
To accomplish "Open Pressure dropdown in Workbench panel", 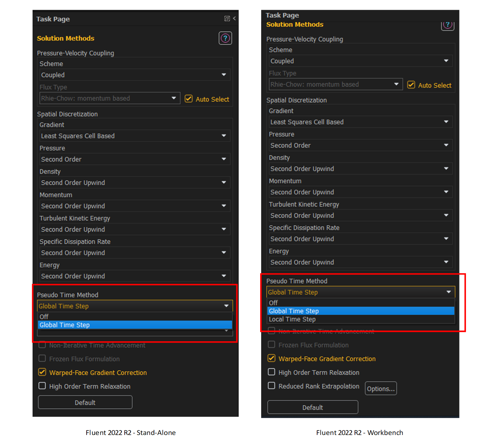I will [361, 145].
